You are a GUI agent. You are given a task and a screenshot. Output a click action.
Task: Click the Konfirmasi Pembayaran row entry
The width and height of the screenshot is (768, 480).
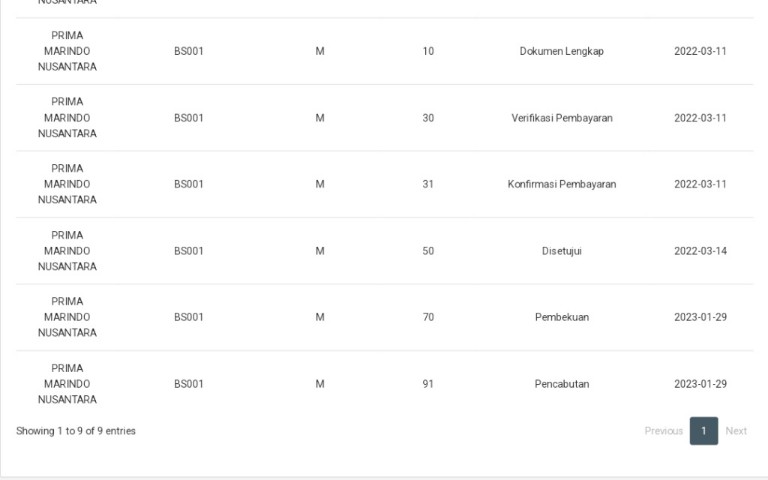click(x=562, y=184)
